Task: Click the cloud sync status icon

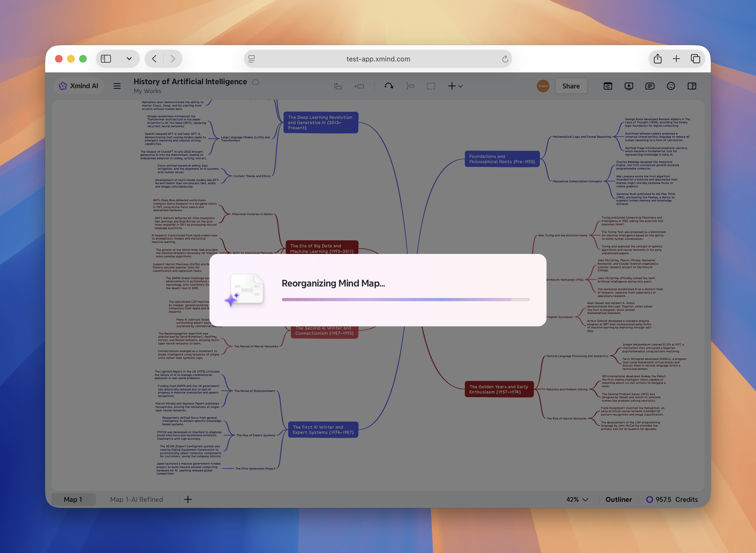Action: click(256, 82)
